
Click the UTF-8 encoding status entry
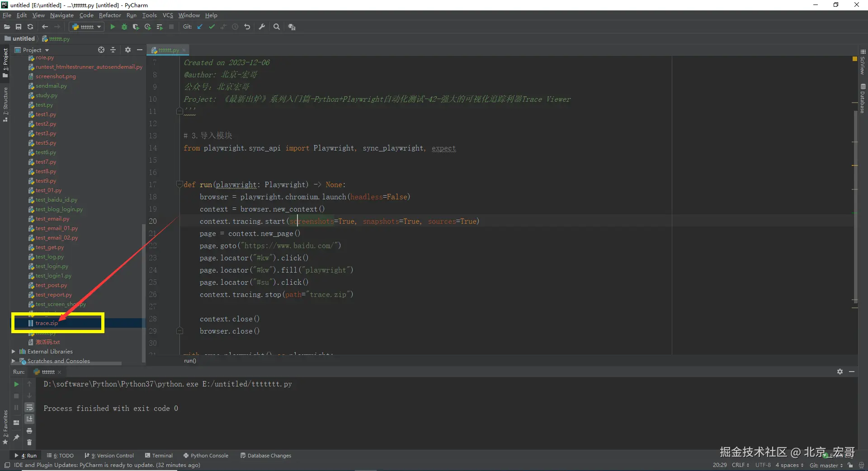[x=763, y=465]
